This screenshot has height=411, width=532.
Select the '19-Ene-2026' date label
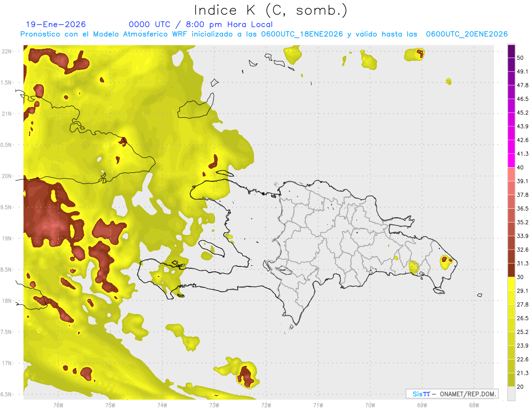click(x=56, y=24)
